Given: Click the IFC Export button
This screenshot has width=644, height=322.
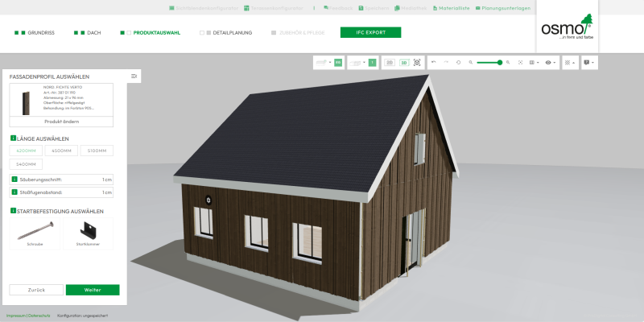Looking at the screenshot, I should (370, 33).
